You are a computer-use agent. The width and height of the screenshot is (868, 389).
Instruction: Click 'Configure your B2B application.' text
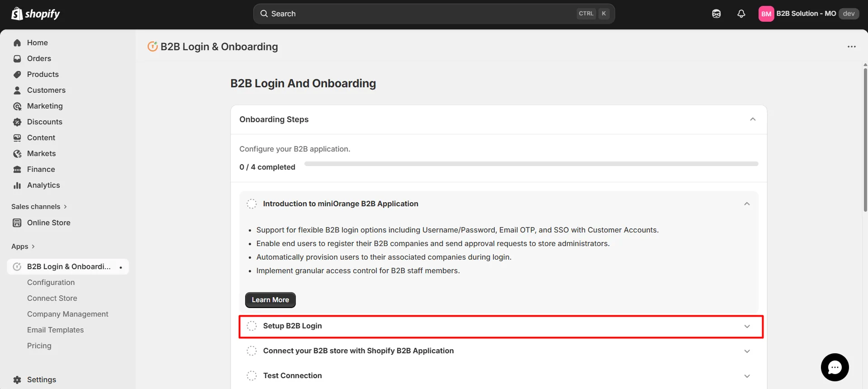[294, 149]
